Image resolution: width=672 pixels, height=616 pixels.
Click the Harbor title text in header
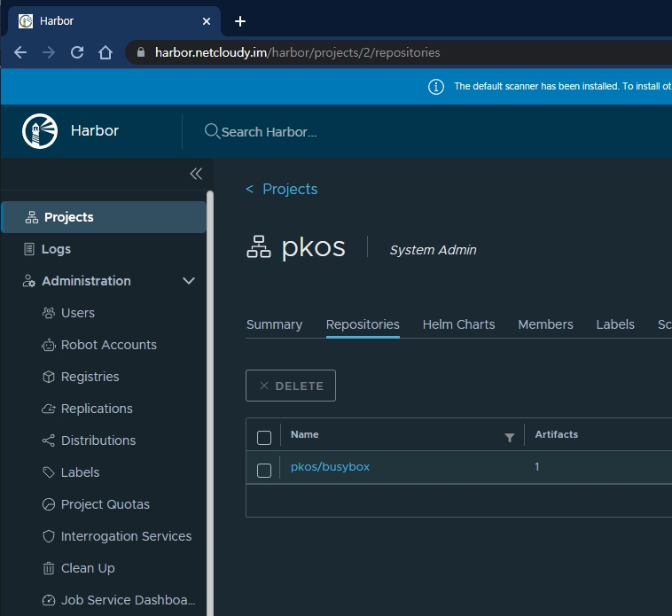(95, 130)
